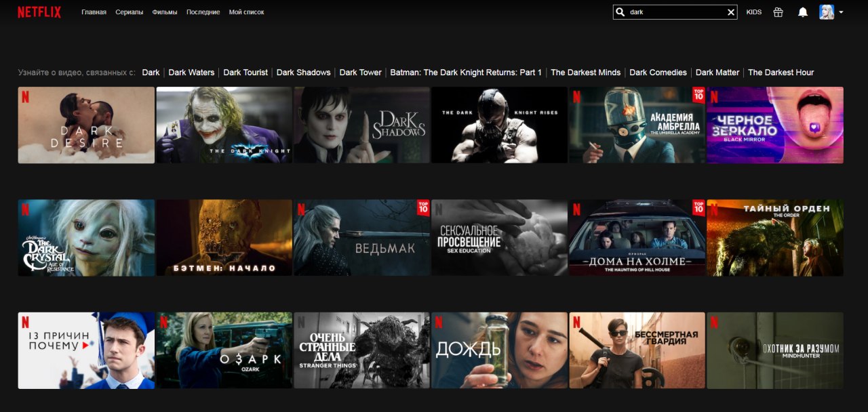Click the Netflix N badge on The Dark Crystal

pyautogui.click(x=26, y=209)
